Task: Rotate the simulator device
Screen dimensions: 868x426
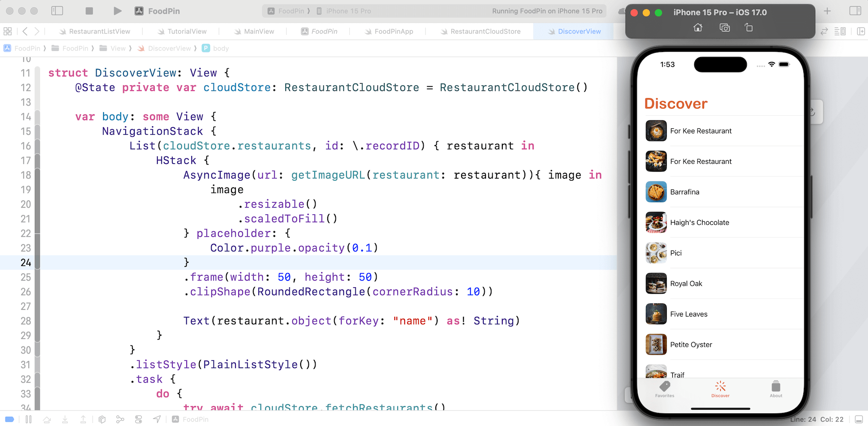Action: point(749,28)
